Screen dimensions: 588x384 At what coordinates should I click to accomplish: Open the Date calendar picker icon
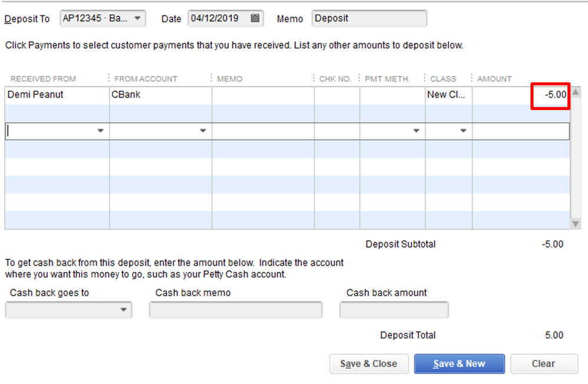point(255,18)
